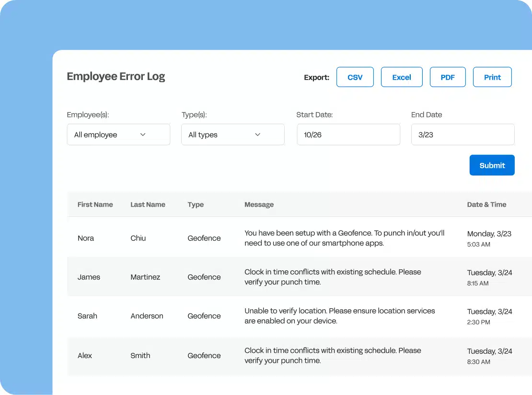
Task: Expand the All types dropdown
Action: [x=232, y=135]
